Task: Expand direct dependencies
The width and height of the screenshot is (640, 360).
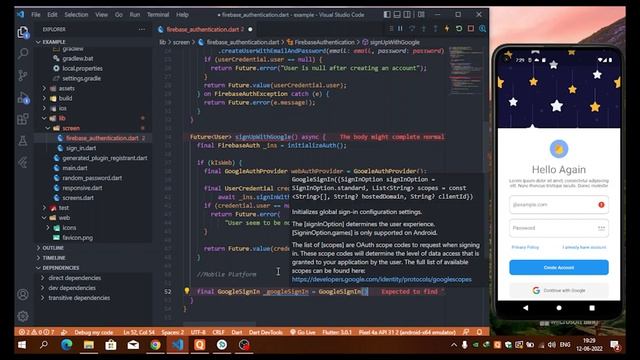Action: tap(74, 278)
